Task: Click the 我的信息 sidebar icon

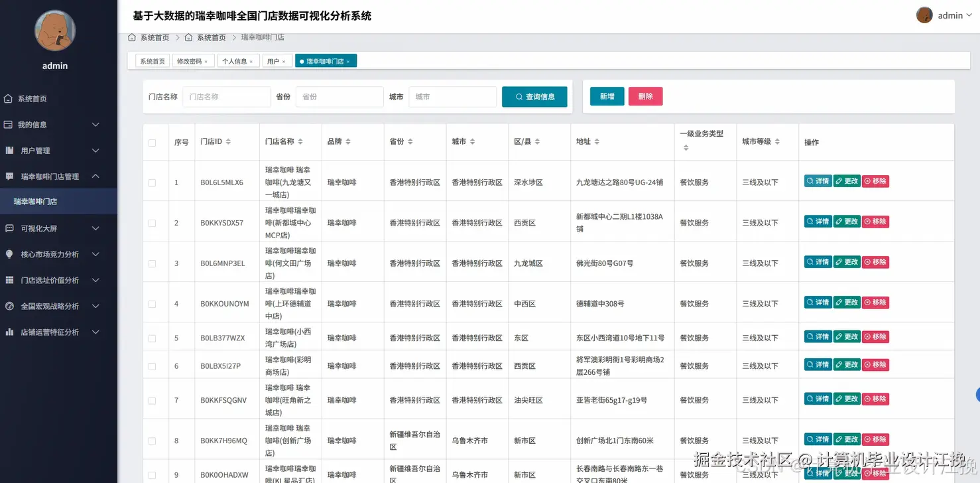Action: pos(8,125)
